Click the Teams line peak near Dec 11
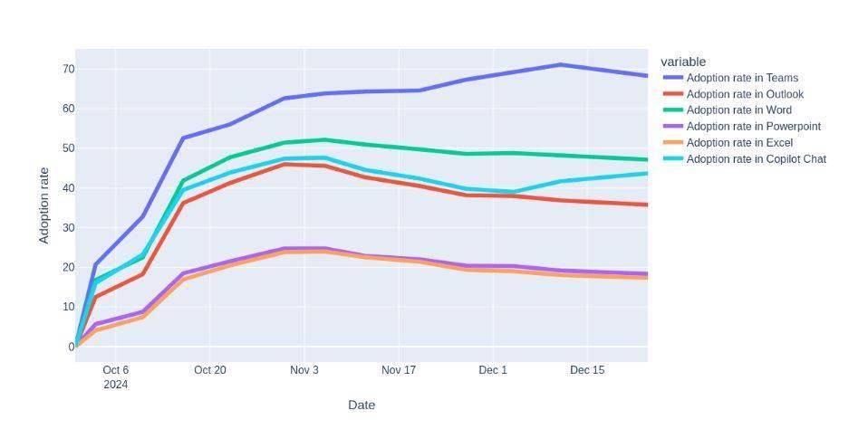The width and height of the screenshot is (868, 429). click(x=560, y=64)
